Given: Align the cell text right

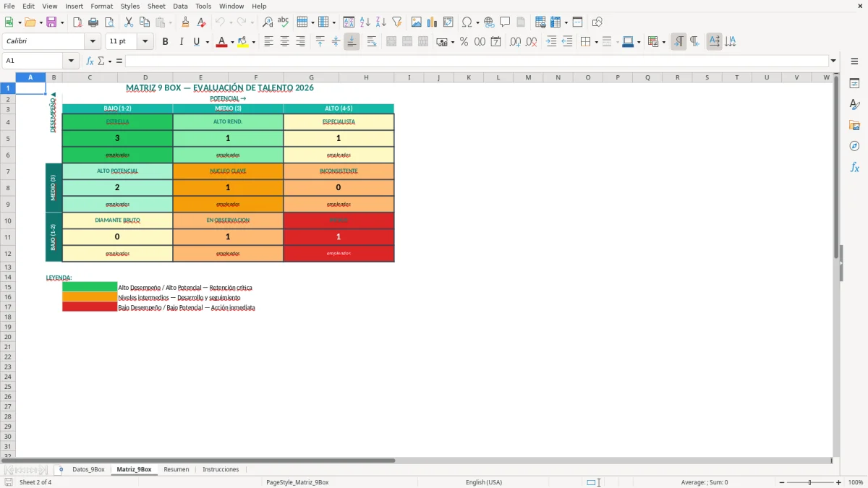Looking at the screenshot, I should point(300,42).
